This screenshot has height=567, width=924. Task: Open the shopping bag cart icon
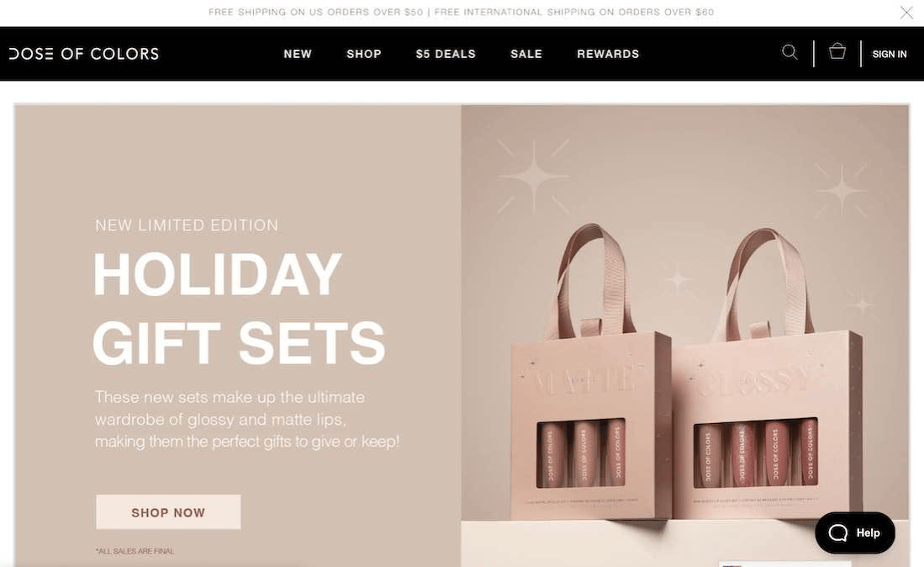coord(837,51)
